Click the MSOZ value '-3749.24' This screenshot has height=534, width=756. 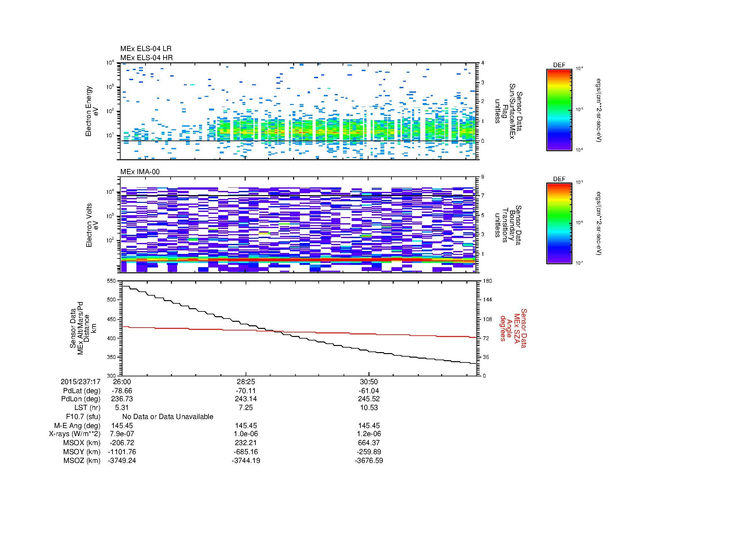tap(122, 461)
